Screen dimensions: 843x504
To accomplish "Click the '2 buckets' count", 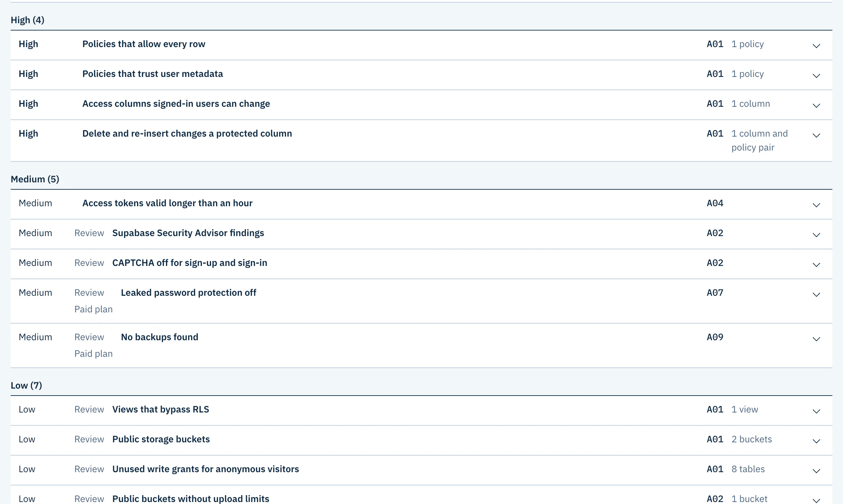I will (751, 439).
